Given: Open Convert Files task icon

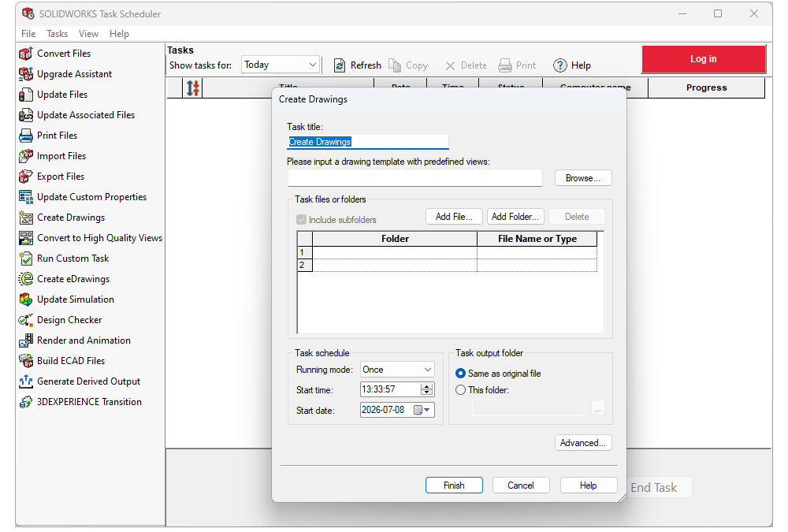Looking at the screenshot, I should coord(26,54).
